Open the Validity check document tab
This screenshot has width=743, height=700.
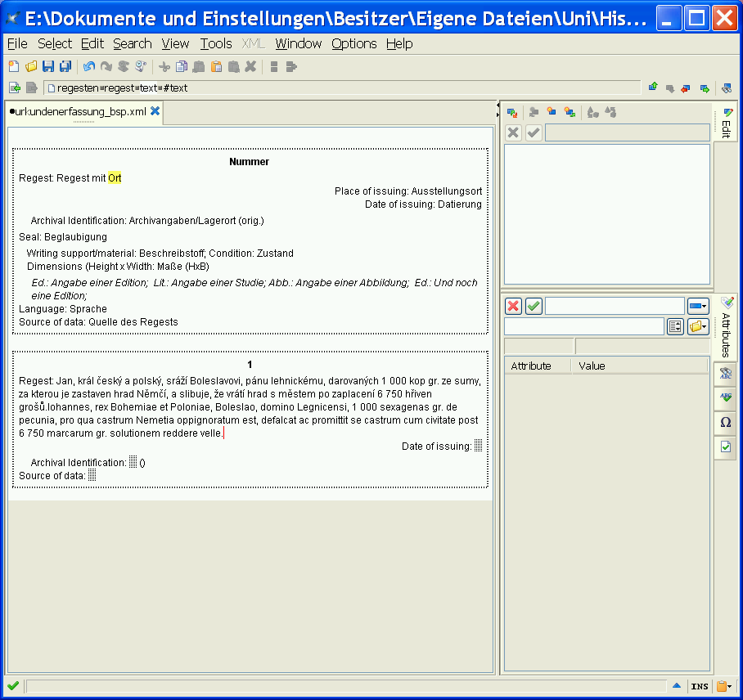coord(726,446)
